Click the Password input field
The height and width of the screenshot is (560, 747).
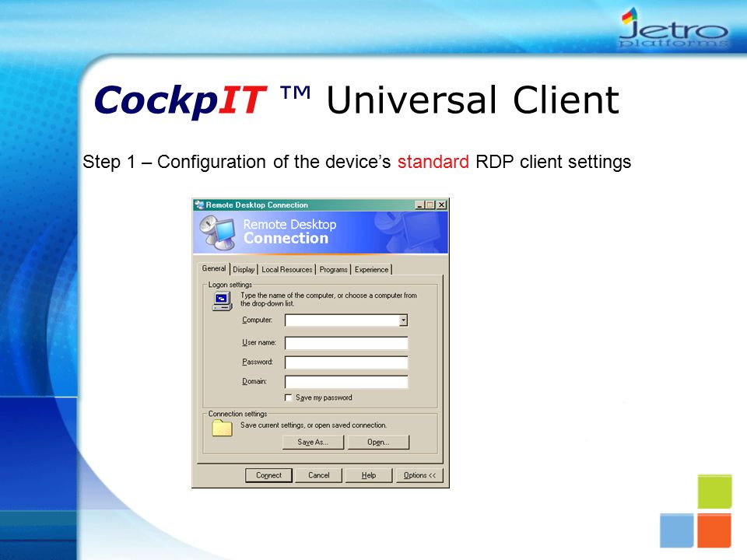pos(346,362)
